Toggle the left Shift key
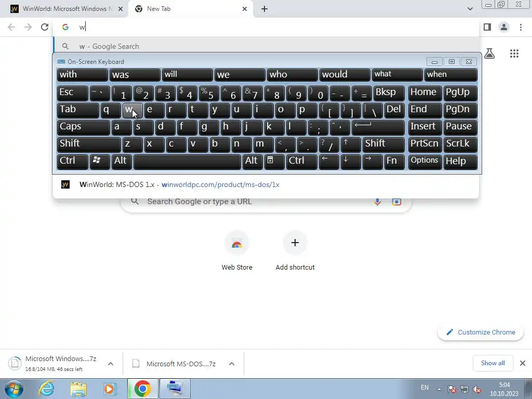The height and width of the screenshot is (399, 532). tap(89, 144)
